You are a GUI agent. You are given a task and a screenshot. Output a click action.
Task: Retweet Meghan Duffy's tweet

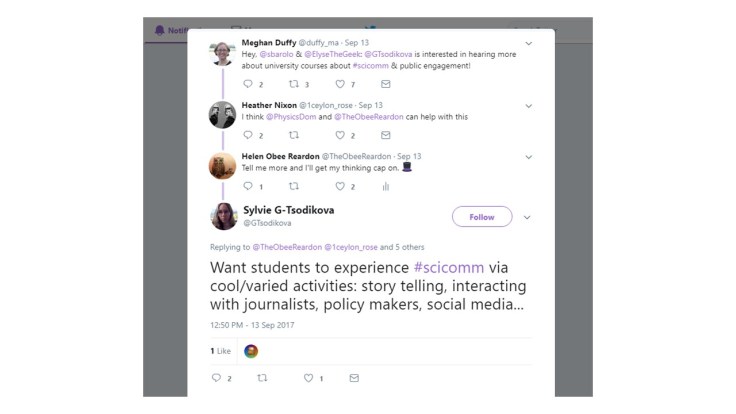point(294,84)
